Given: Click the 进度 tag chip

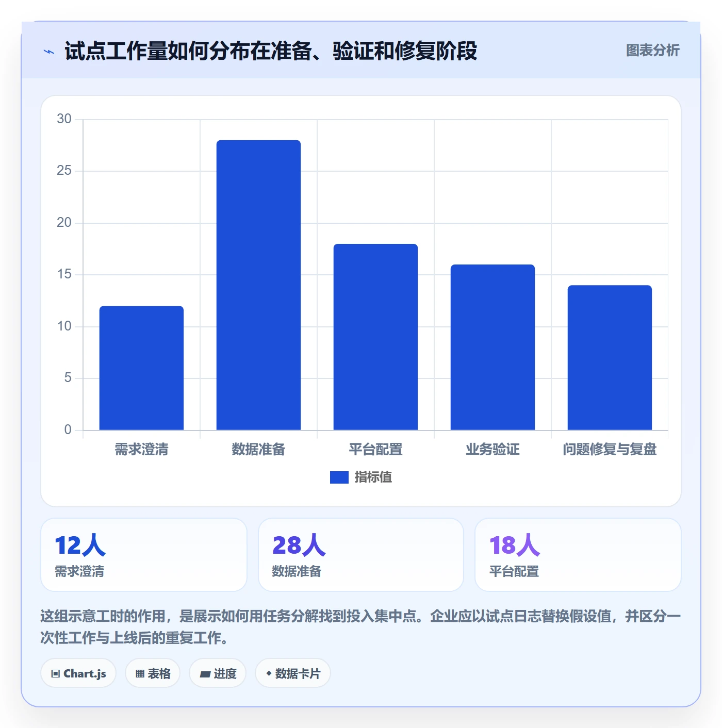Looking at the screenshot, I should (x=218, y=673).
